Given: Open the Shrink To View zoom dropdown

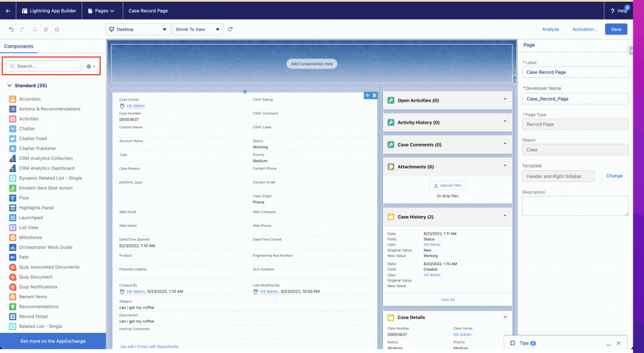Looking at the screenshot, I should click(x=197, y=30).
